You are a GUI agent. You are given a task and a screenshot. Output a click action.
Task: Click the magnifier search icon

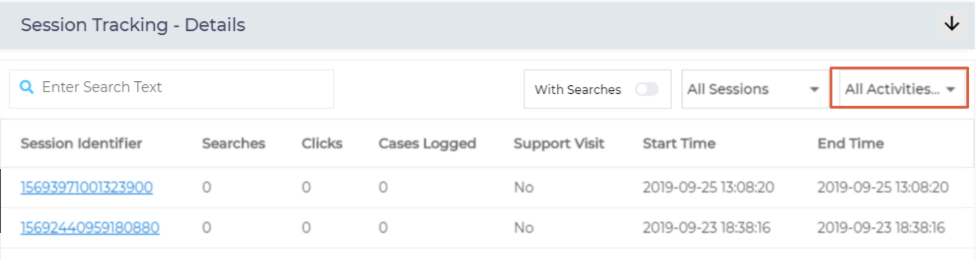click(x=26, y=87)
